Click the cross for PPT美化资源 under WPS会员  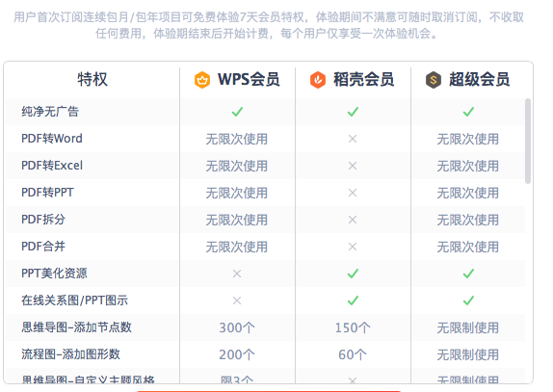pos(237,274)
